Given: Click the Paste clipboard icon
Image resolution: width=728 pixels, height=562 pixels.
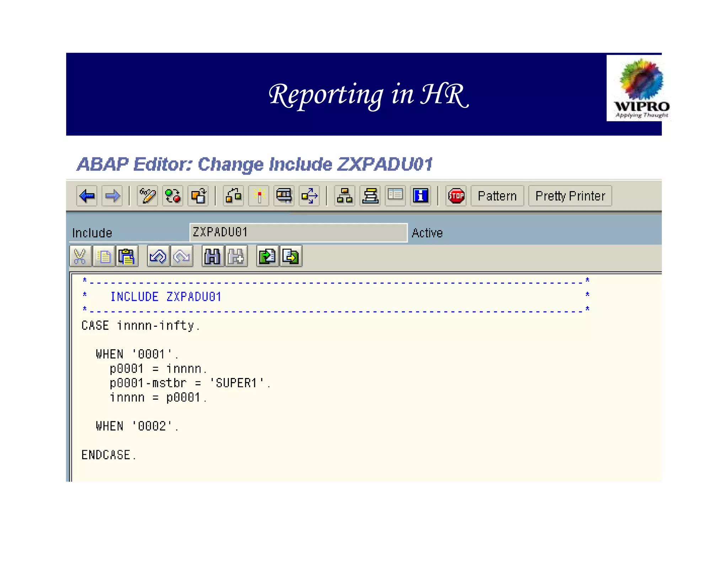Looking at the screenshot, I should [x=127, y=256].
